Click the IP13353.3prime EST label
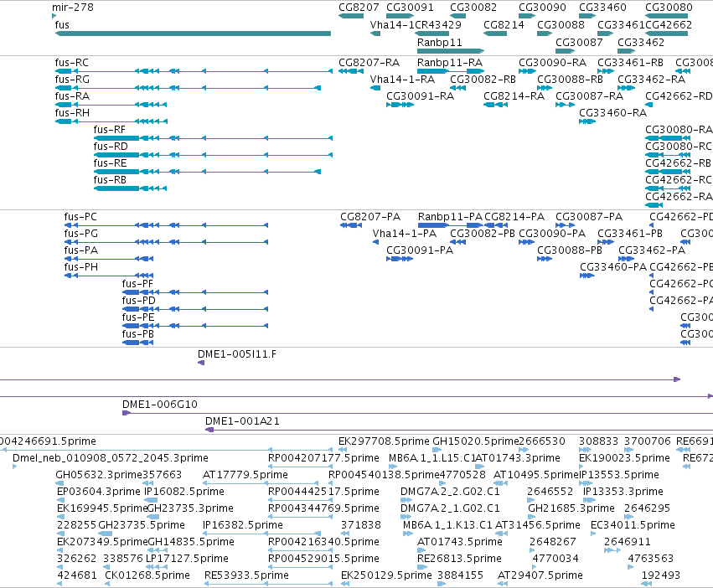The height and width of the screenshot is (588, 713). (623, 492)
